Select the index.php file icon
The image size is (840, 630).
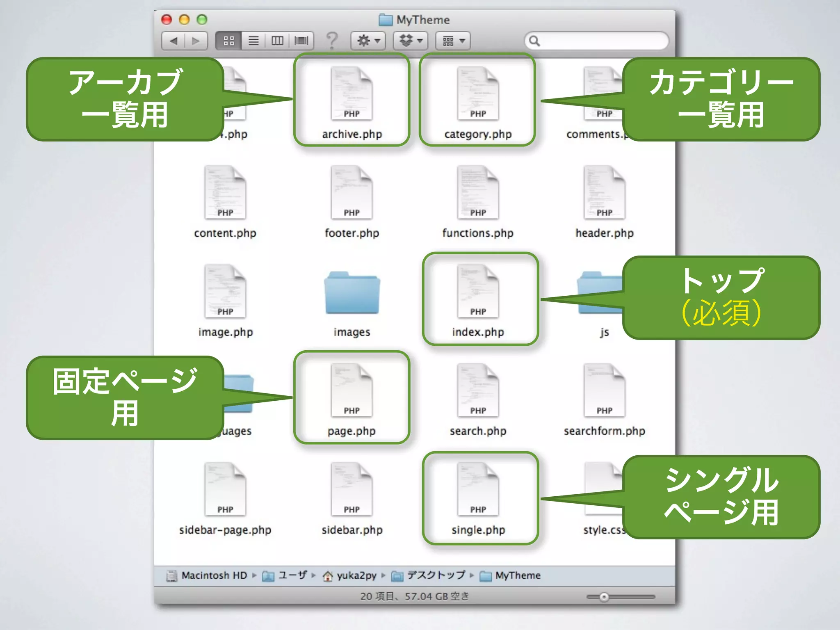[478, 292]
